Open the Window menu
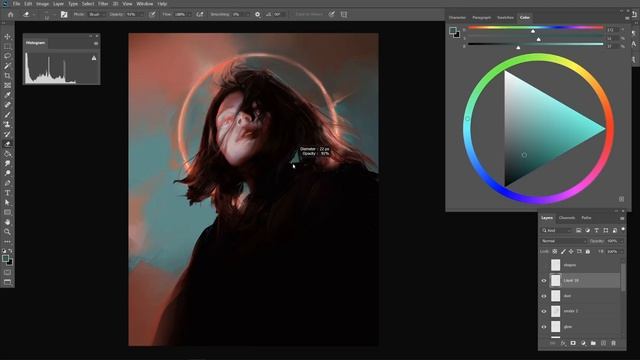 tap(144, 4)
